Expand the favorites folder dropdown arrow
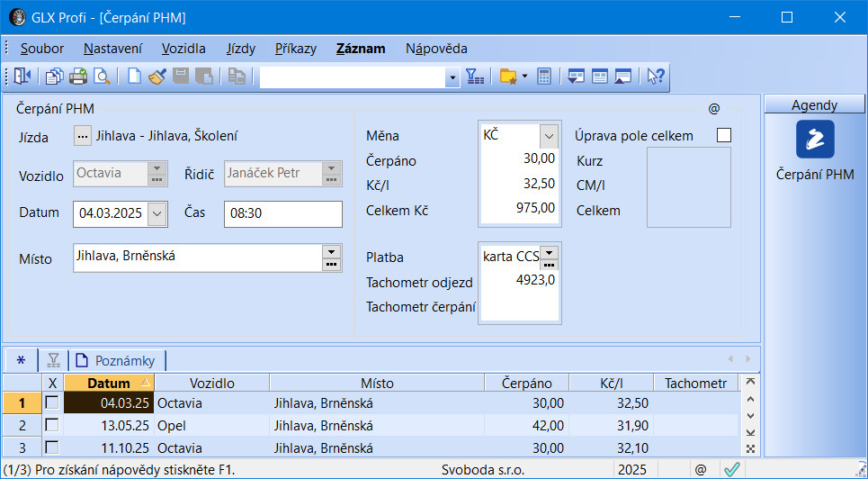 (x=524, y=77)
